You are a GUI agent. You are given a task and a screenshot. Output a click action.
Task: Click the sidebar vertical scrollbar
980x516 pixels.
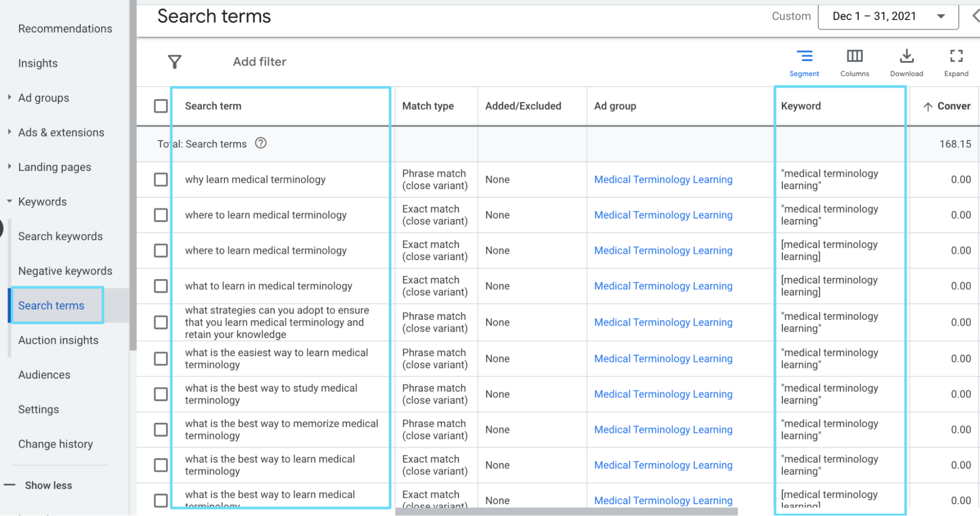(x=133, y=175)
